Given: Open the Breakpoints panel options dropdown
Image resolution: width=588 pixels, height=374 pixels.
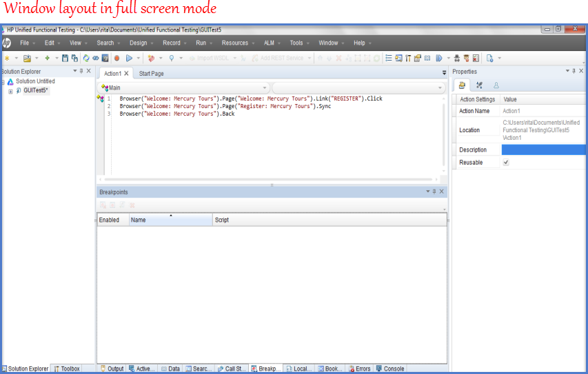Looking at the screenshot, I should pyautogui.click(x=428, y=191).
